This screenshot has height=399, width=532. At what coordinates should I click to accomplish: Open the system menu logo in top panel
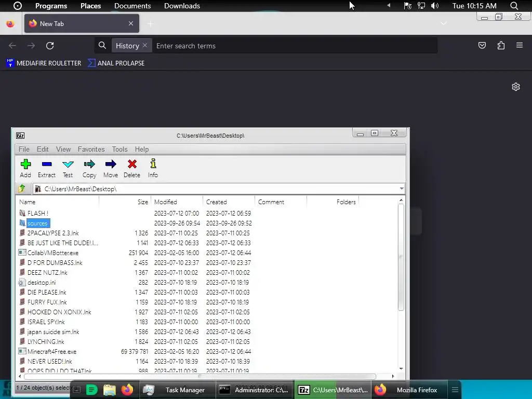coord(17,6)
